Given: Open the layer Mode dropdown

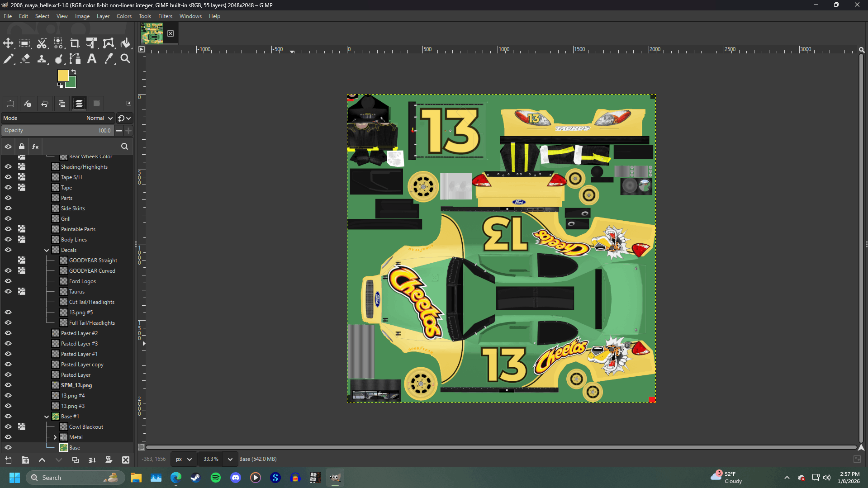Looking at the screenshot, I should (x=100, y=118).
